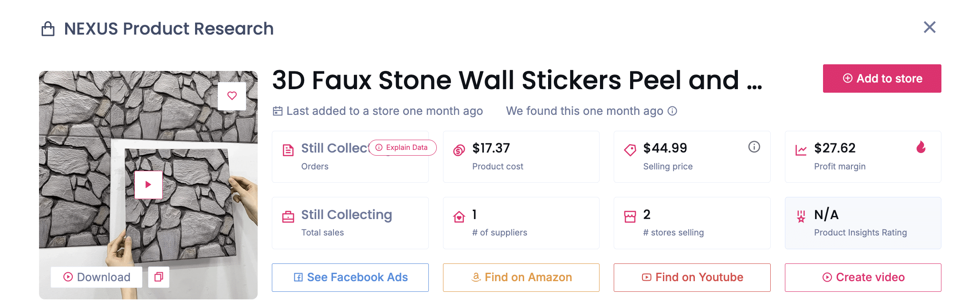The width and height of the screenshot is (980, 306).
Task: See Facebook Ads for this product
Action: 350,277
